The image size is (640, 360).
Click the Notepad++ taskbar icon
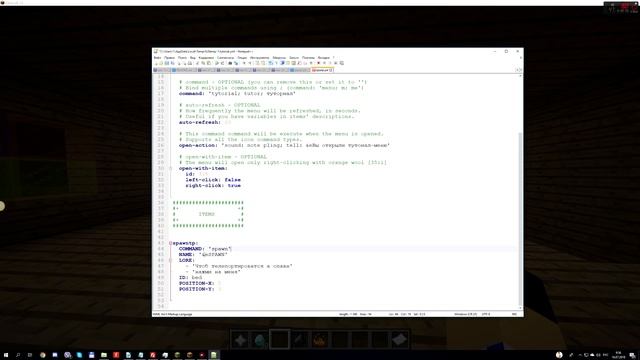[214, 355]
